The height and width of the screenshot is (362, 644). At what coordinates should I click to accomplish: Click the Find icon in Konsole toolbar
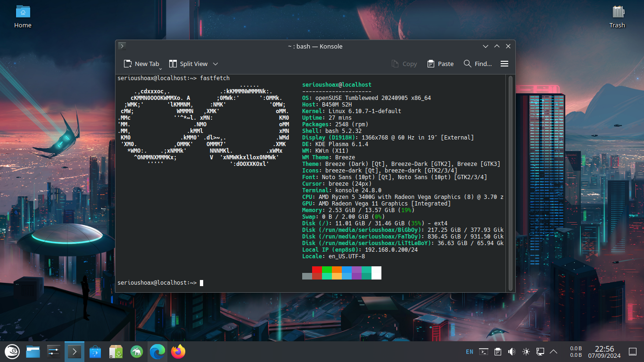pyautogui.click(x=468, y=64)
